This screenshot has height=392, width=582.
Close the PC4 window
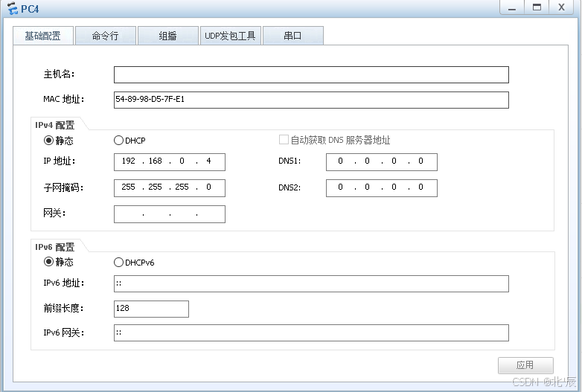pyautogui.click(x=561, y=7)
